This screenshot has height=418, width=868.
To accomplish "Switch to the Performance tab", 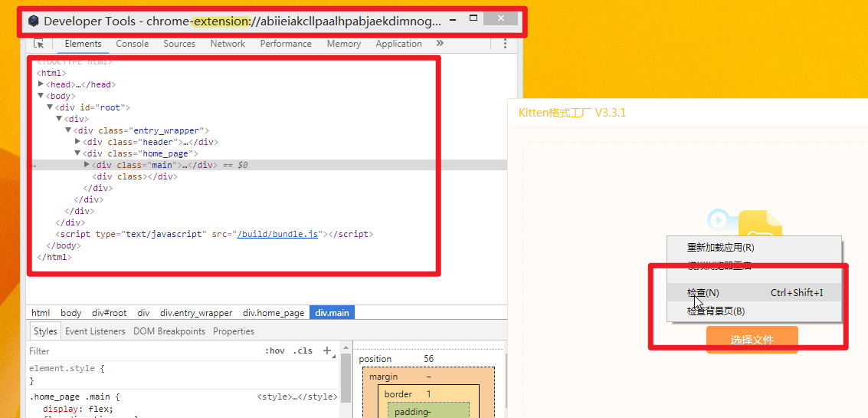I will pyautogui.click(x=286, y=44).
